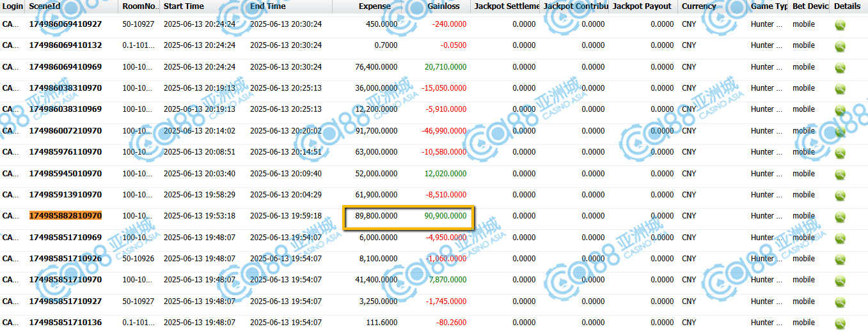This screenshot has height=336, width=868.
Task: Select SceneId 174986038310969
Action: tap(65, 109)
